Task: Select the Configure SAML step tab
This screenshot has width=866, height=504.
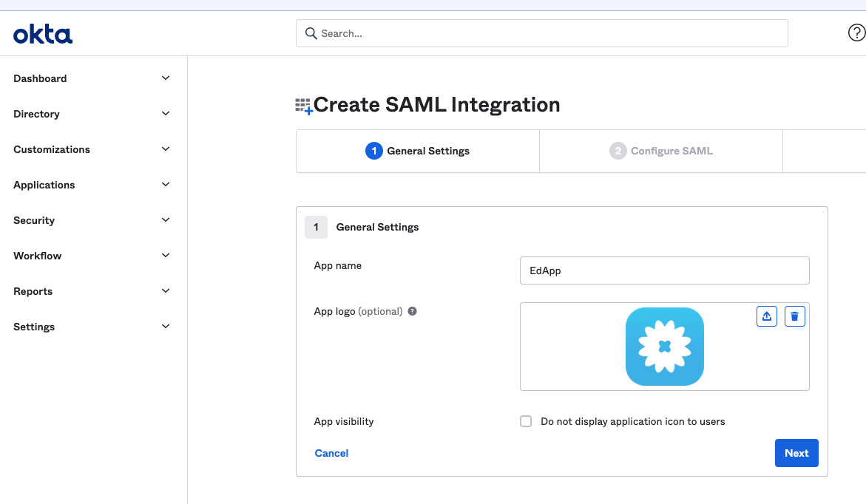Action: click(661, 151)
